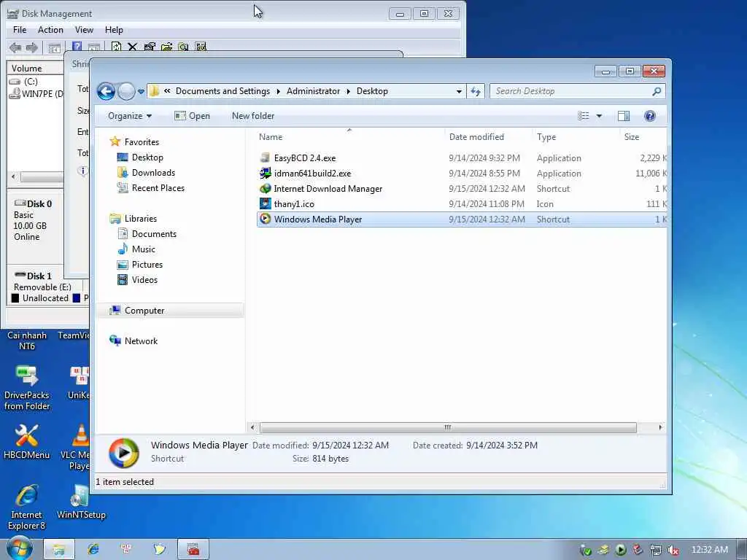Viewport: 747px width, 560px height.
Task: Click the Explorer Forward arrow button
Action: pyautogui.click(x=126, y=91)
